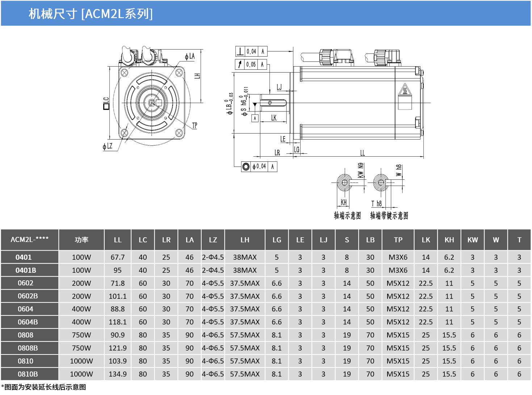Click M3X6 TP cell in row 0401B

click(398, 270)
